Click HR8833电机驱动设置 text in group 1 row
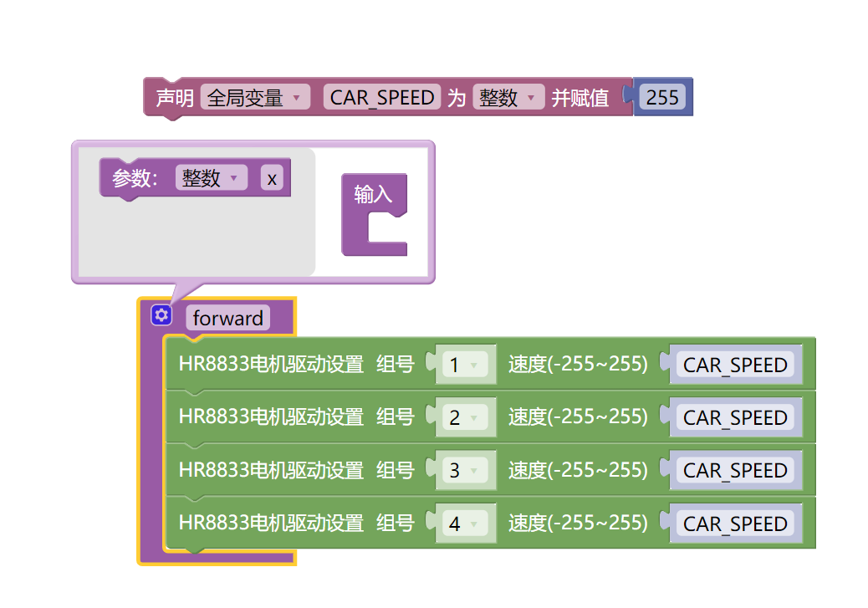This screenshot has width=868, height=608. point(271,365)
